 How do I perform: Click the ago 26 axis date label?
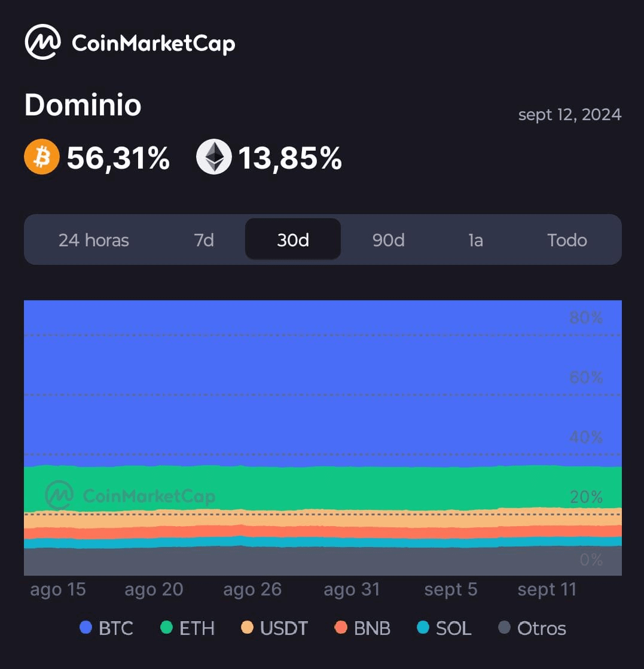click(x=252, y=590)
